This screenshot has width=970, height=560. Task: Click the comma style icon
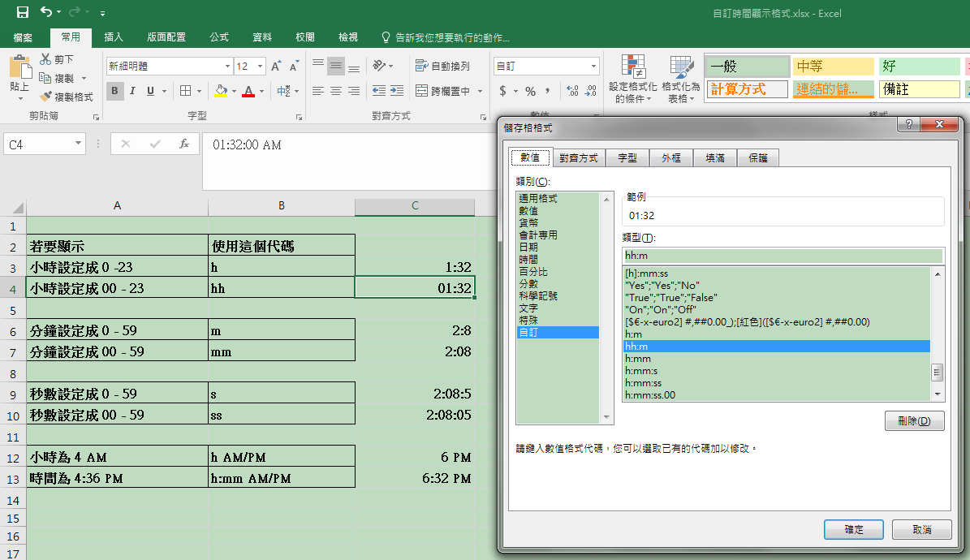point(547,91)
